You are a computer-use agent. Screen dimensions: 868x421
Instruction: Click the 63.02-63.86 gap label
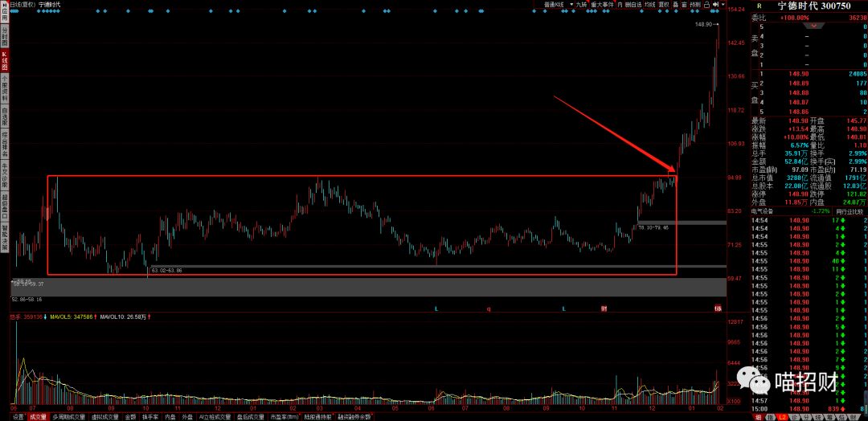tap(166, 270)
